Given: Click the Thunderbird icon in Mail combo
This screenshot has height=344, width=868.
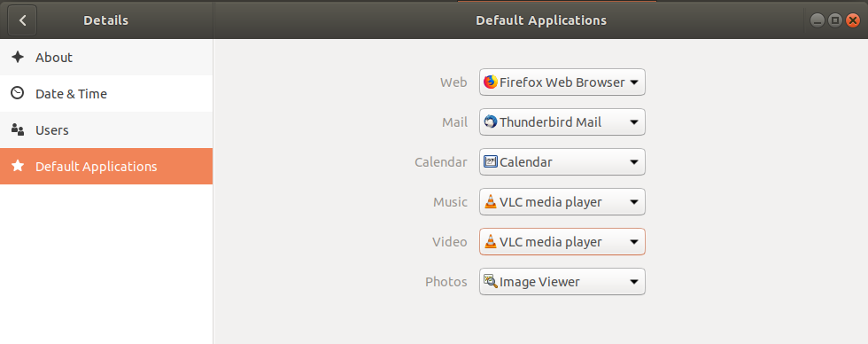Looking at the screenshot, I should click(491, 121).
